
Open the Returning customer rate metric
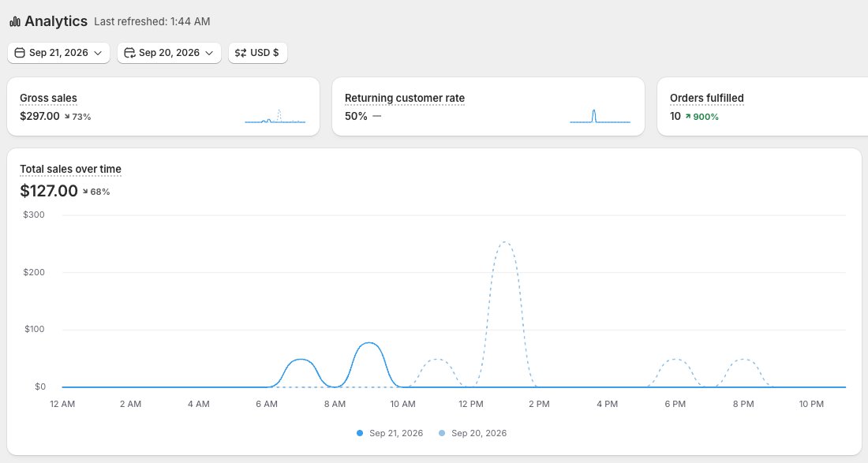(x=405, y=98)
